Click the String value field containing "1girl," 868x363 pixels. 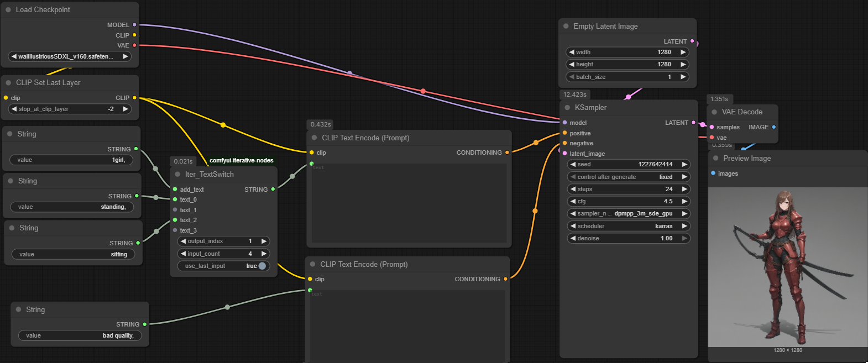tap(71, 160)
